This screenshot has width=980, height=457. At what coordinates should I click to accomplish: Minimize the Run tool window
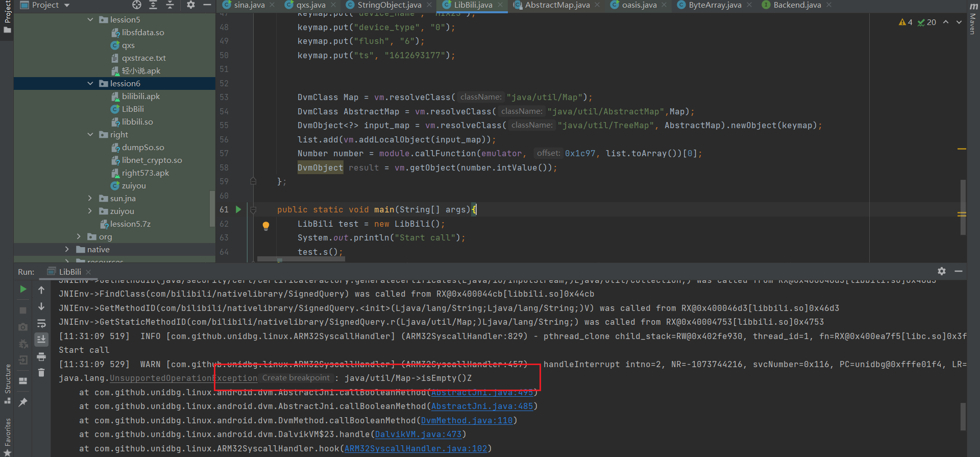pos(959,271)
